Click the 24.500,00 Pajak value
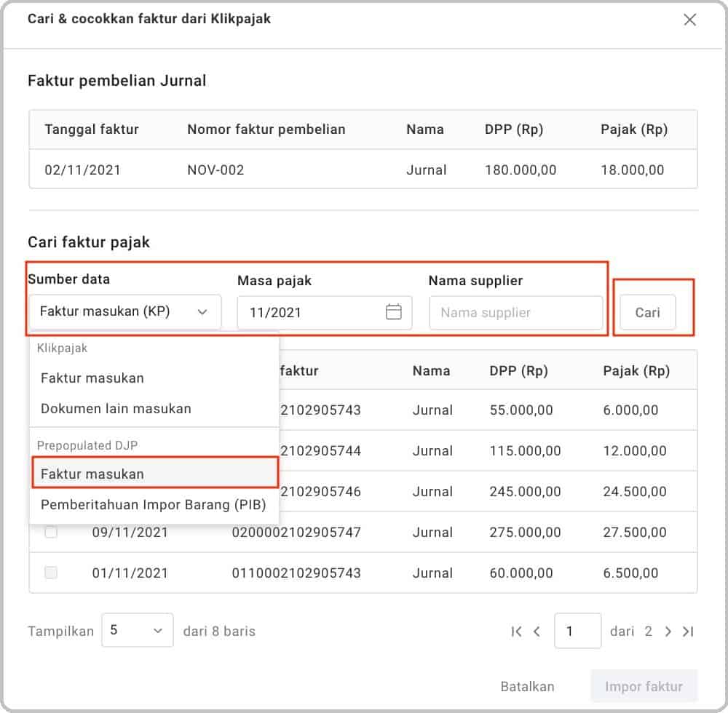Image resolution: width=728 pixels, height=713 pixels. [635, 491]
